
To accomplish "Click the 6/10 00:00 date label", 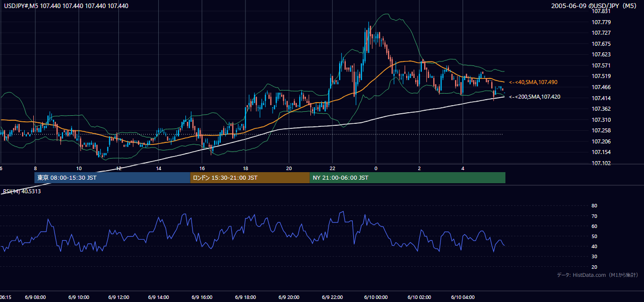I will pos(375,297).
